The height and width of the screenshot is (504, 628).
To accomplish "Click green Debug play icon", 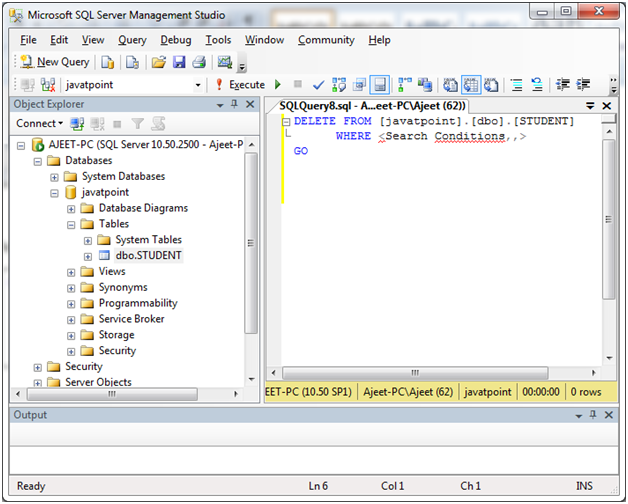I will coord(278,85).
